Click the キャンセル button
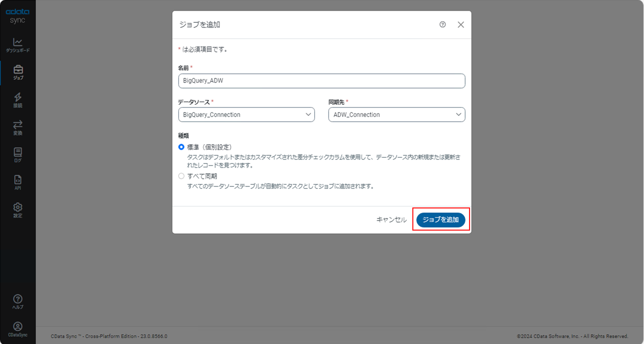This screenshot has width=644, height=344. [x=391, y=220]
